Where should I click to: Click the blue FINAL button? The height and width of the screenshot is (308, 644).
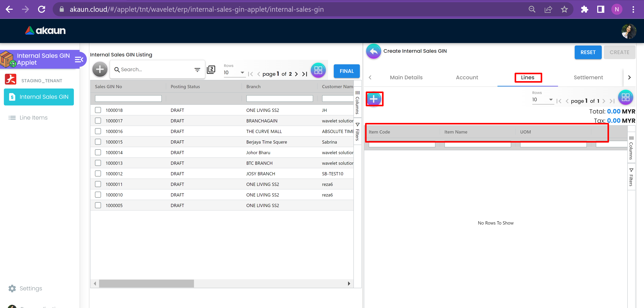coord(347,71)
